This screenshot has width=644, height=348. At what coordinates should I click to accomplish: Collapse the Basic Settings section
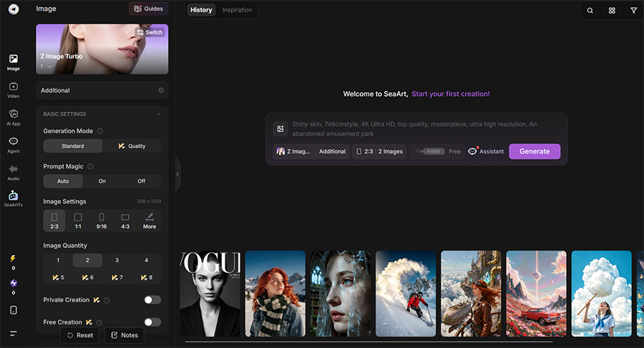click(158, 115)
